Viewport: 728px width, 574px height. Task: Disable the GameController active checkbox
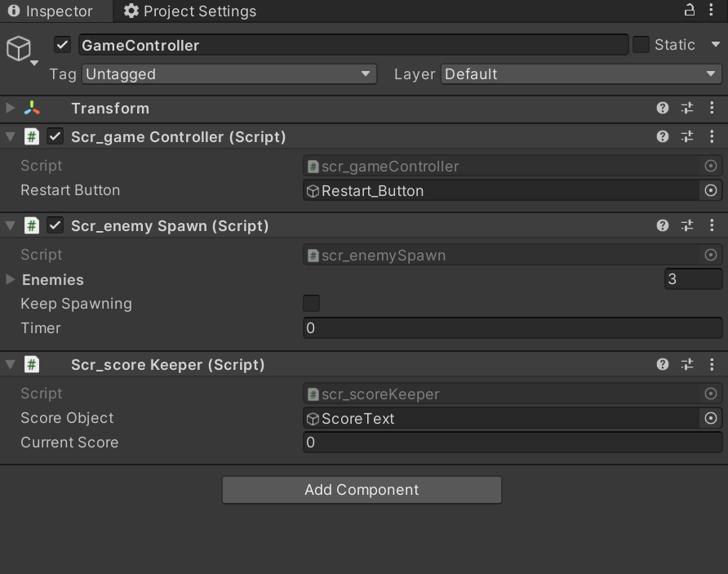pyautogui.click(x=63, y=45)
